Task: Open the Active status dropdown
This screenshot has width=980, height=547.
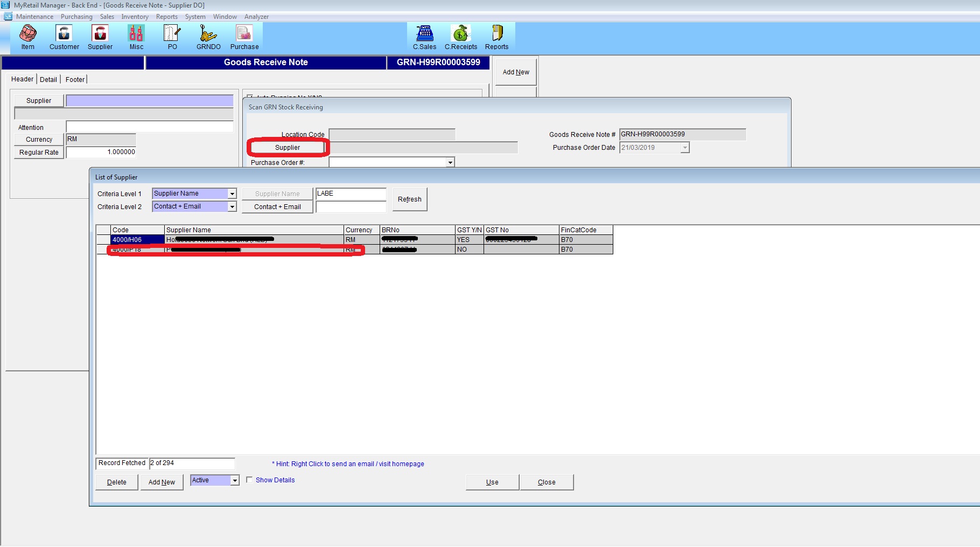Action: 235,480
